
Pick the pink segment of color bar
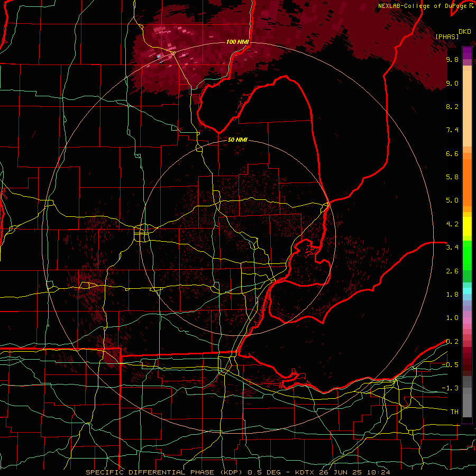click(x=467, y=321)
